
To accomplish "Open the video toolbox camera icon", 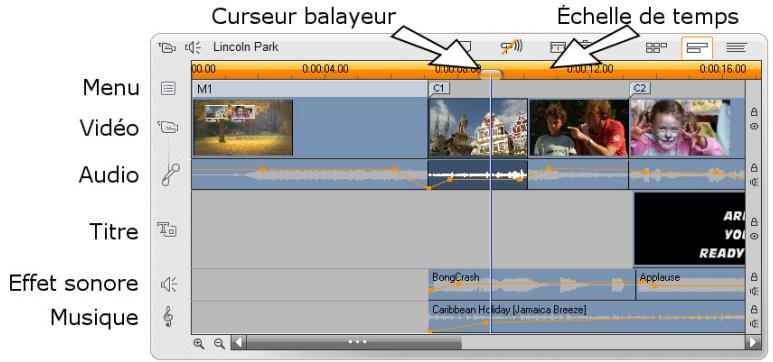I will click(168, 47).
